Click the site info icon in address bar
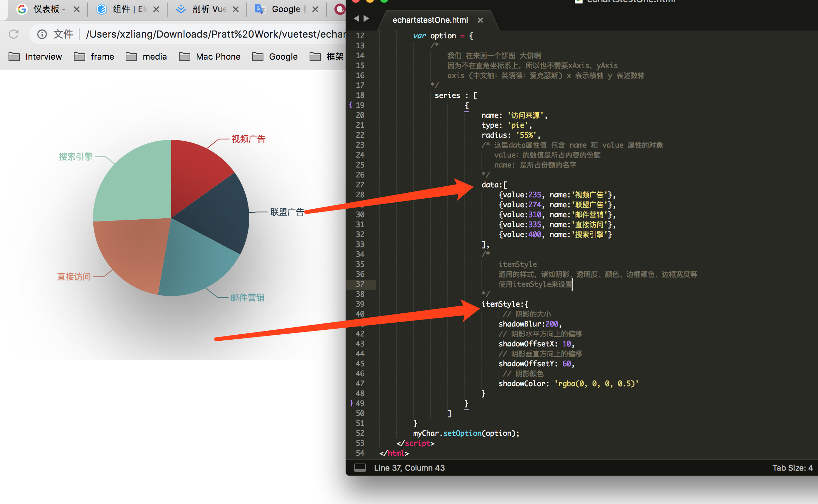The image size is (818, 504). tap(42, 34)
